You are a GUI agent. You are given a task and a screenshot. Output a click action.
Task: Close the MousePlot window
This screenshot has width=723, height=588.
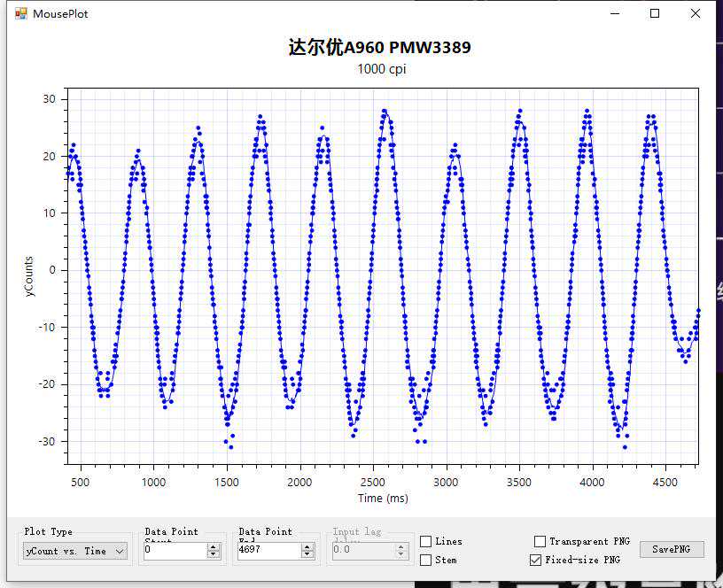(696, 13)
